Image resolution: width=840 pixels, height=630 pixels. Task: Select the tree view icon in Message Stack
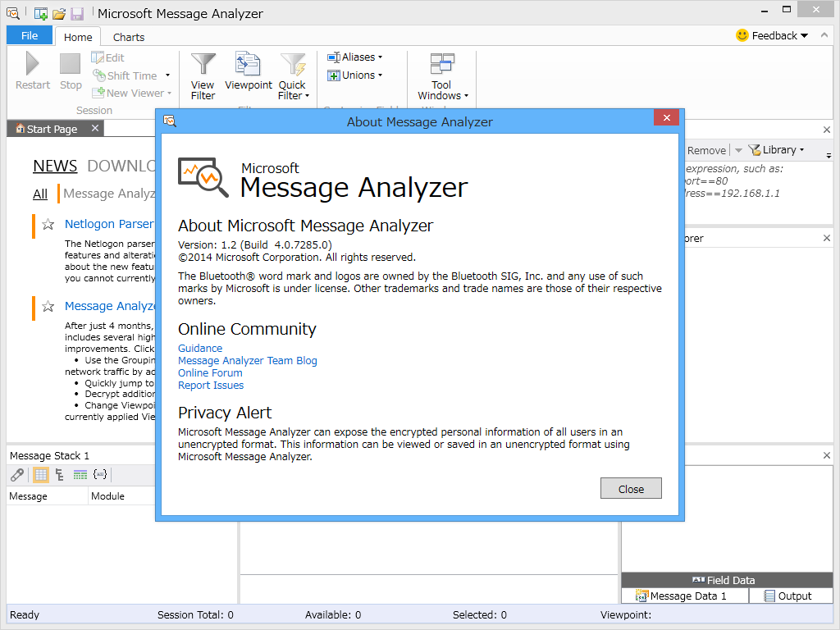[x=58, y=474]
